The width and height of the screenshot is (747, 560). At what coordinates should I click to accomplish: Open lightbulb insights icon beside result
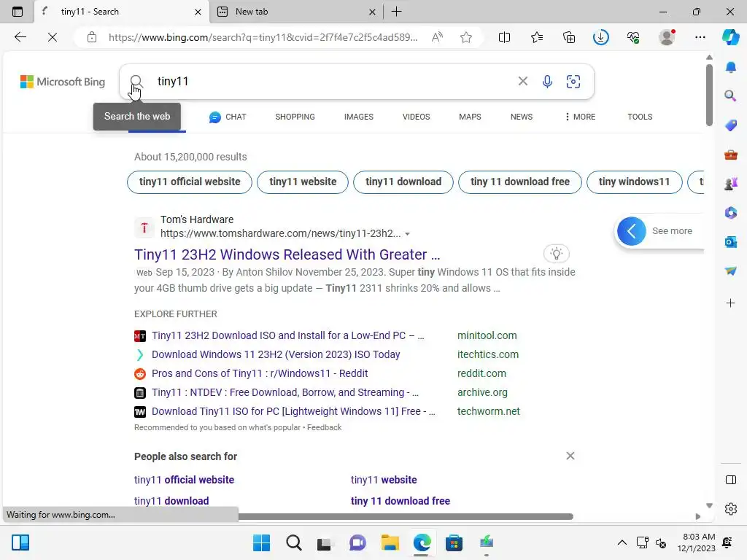pyautogui.click(x=556, y=253)
